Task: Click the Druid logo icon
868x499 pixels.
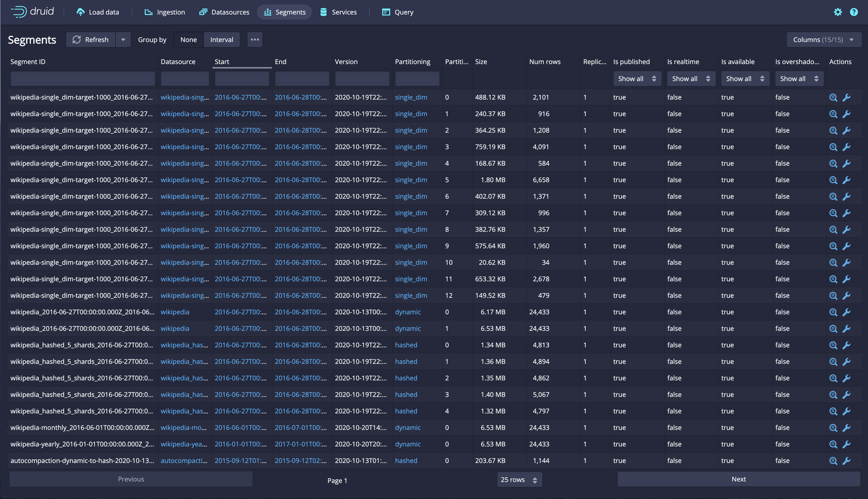Action: tap(19, 12)
